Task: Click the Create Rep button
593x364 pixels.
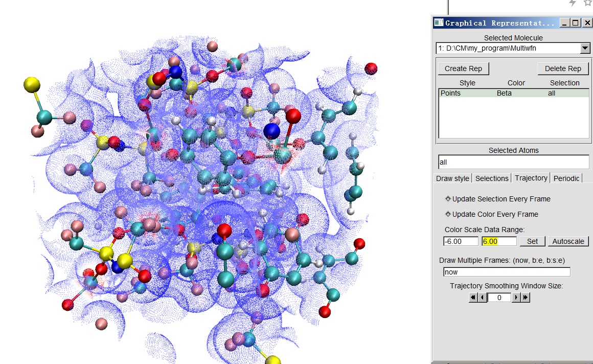Action: coord(463,69)
